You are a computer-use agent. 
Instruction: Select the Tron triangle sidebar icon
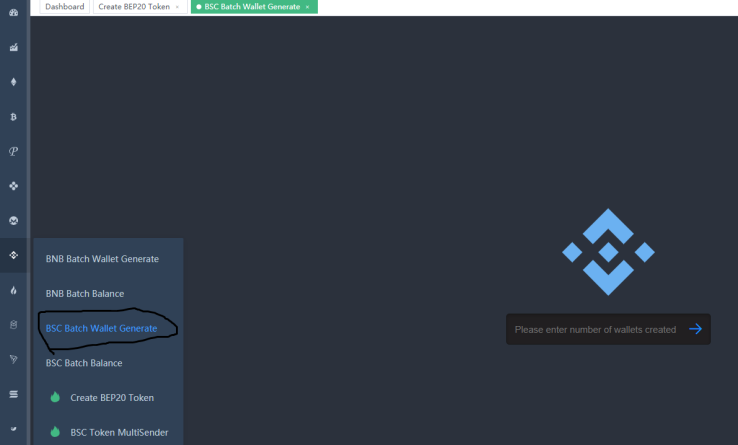(x=14, y=359)
